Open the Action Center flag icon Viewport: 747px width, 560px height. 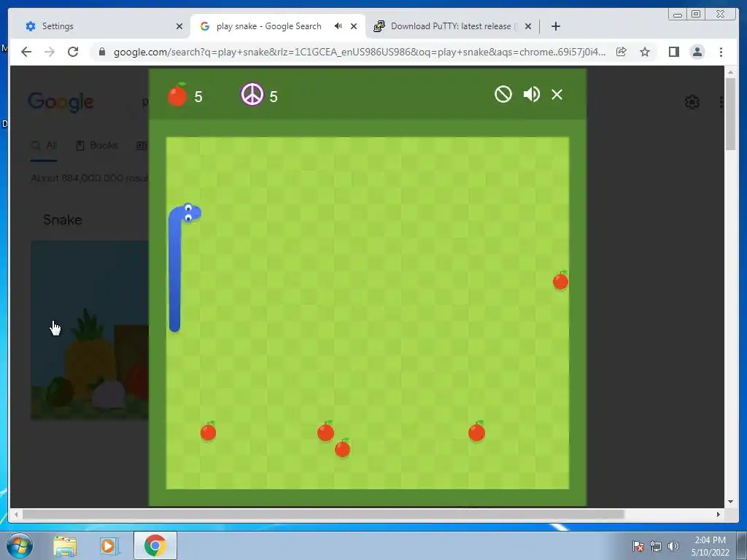click(638, 546)
